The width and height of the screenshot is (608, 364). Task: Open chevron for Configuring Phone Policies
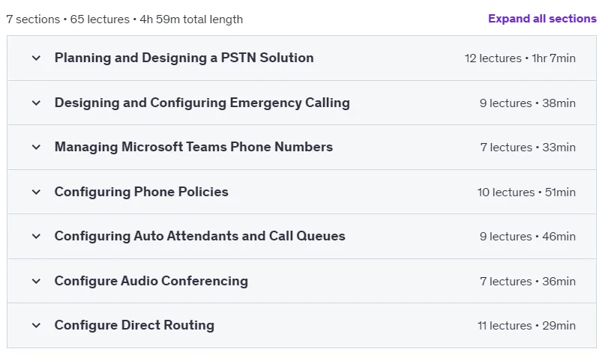pyautogui.click(x=36, y=192)
